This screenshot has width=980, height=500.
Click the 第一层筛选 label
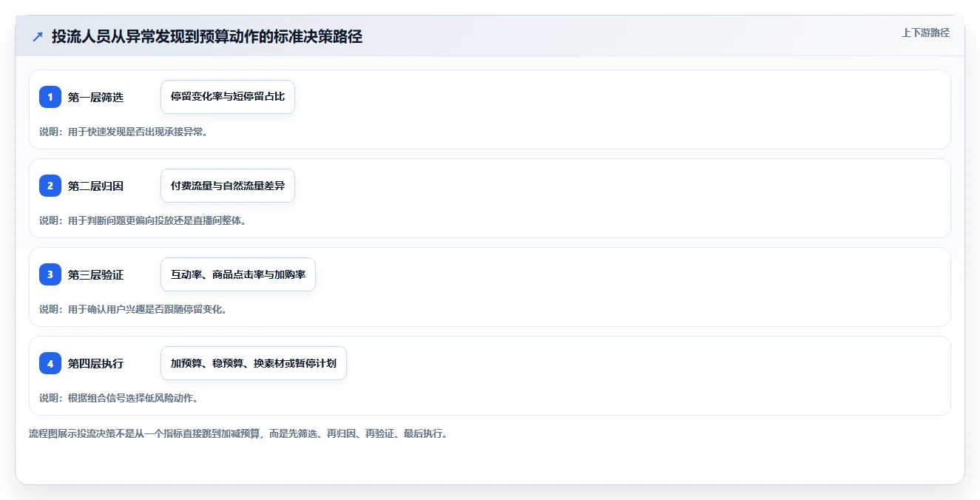(95, 97)
